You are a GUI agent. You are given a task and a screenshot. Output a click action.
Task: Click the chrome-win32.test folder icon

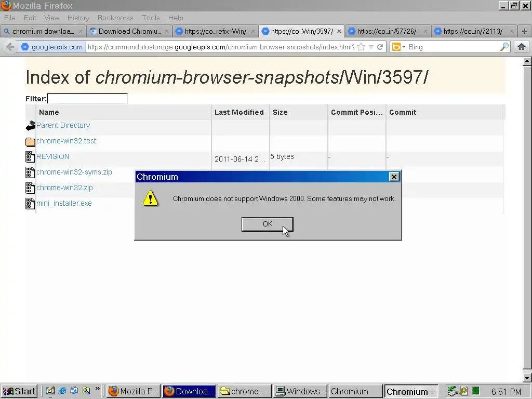point(30,141)
